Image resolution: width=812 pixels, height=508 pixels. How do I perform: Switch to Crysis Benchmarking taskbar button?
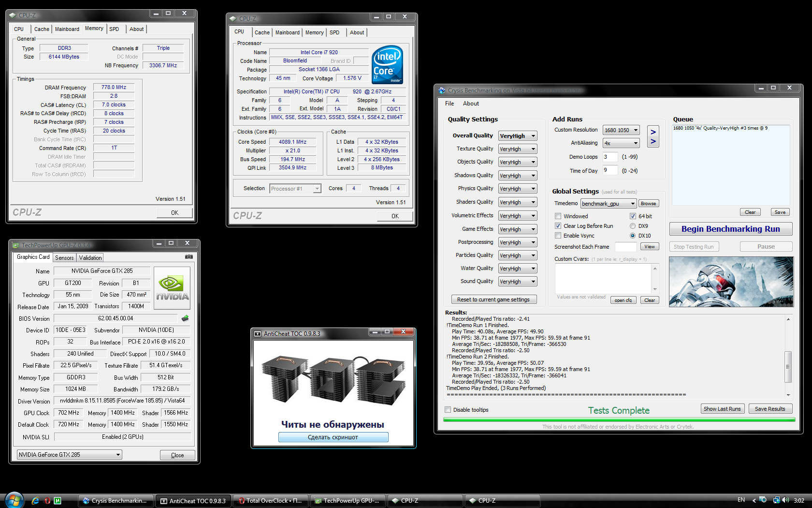[x=116, y=501]
